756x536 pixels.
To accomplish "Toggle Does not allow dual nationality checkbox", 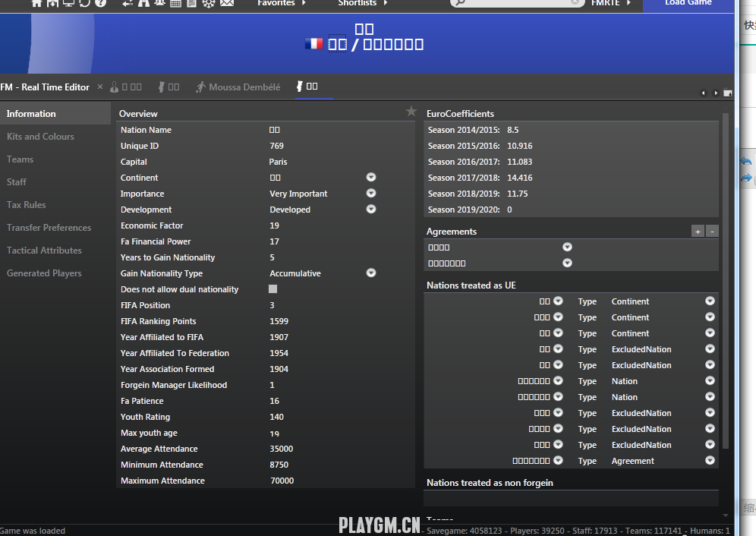I will [x=273, y=289].
